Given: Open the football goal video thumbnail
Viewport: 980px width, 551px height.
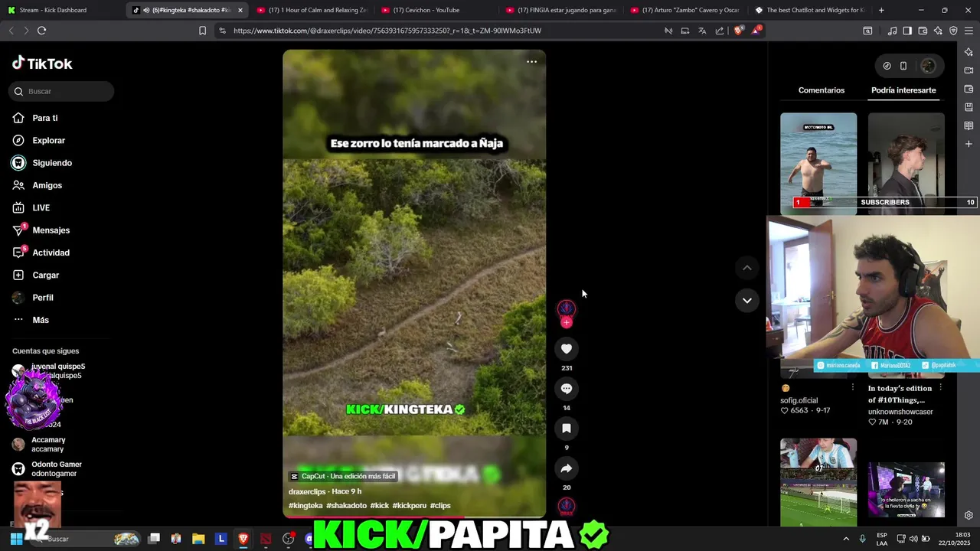Looking at the screenshot, I should pos(818,482).
